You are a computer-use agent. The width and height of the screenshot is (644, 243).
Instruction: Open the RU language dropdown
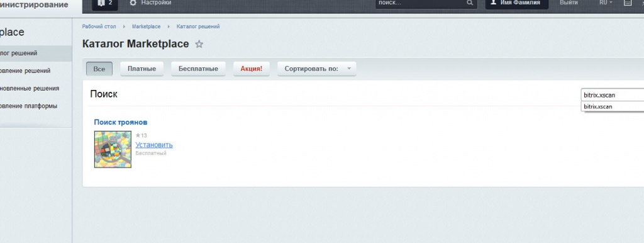pos(606,3)
